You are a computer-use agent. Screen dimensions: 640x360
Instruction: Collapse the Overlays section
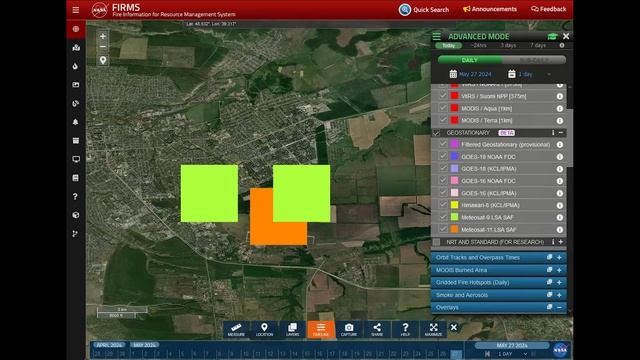559,307
